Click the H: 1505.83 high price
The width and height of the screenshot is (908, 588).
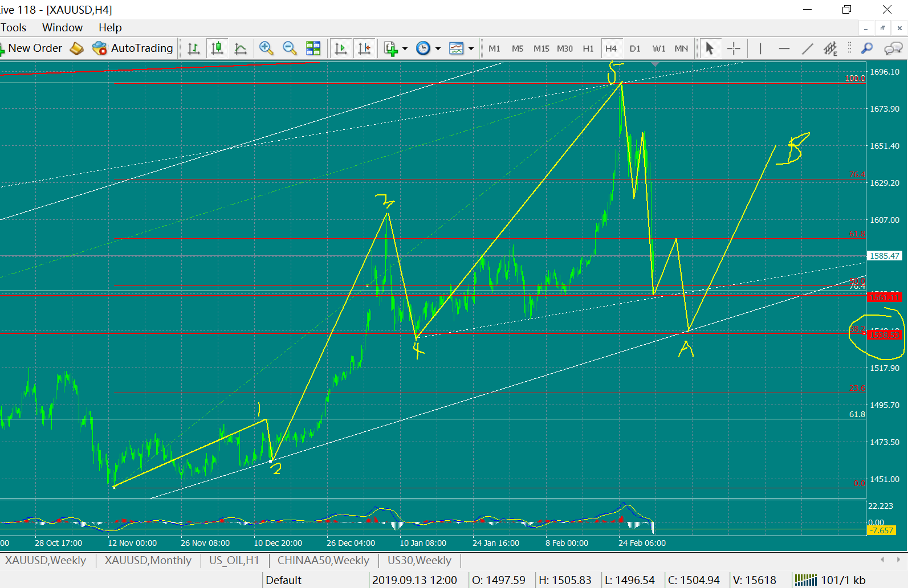(565, 580)
